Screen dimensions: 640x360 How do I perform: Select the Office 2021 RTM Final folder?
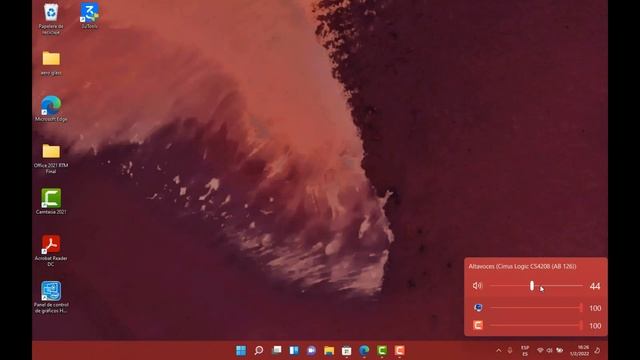pos(51,158)
